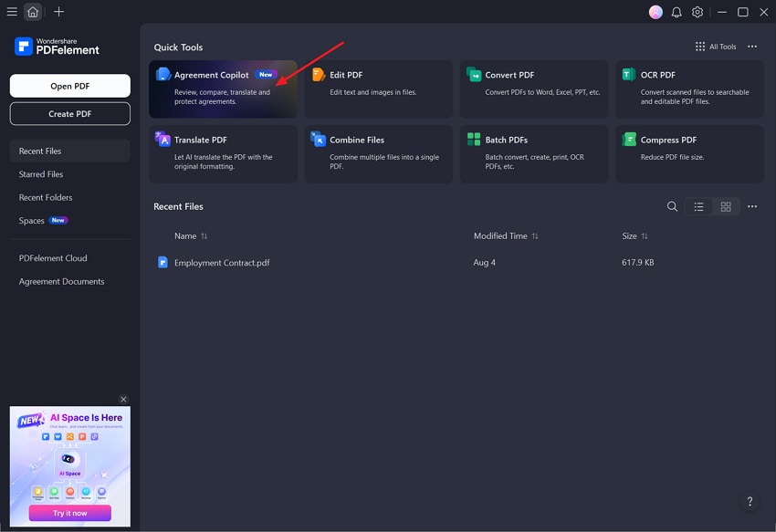Select Recent Folders in sidebar

(x=69, y=197)
